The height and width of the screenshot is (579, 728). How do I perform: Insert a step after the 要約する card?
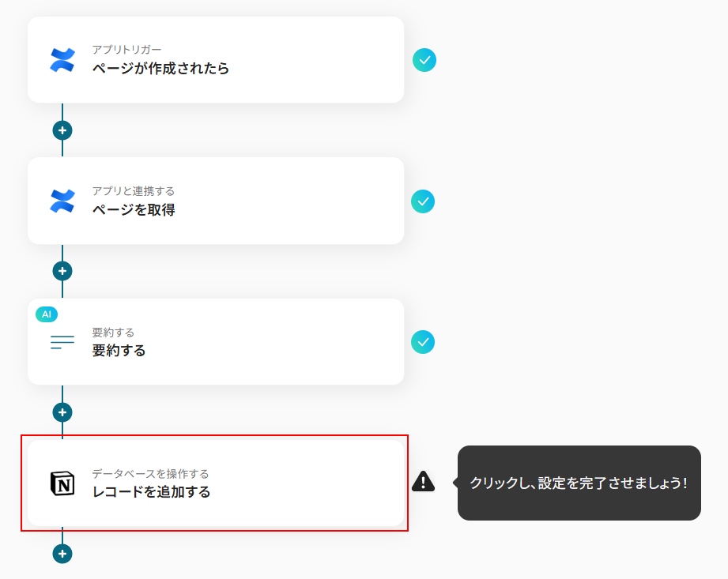[62, 412]
